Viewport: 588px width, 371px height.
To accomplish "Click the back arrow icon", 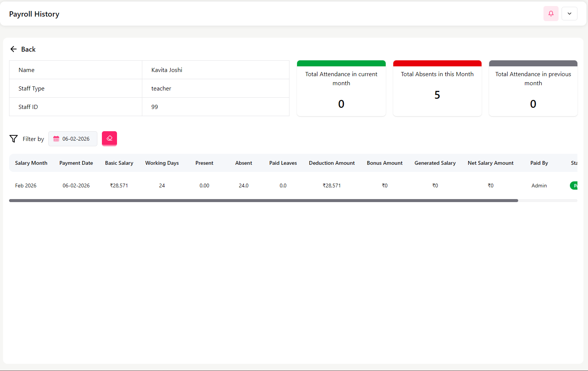I will point(14,49).
